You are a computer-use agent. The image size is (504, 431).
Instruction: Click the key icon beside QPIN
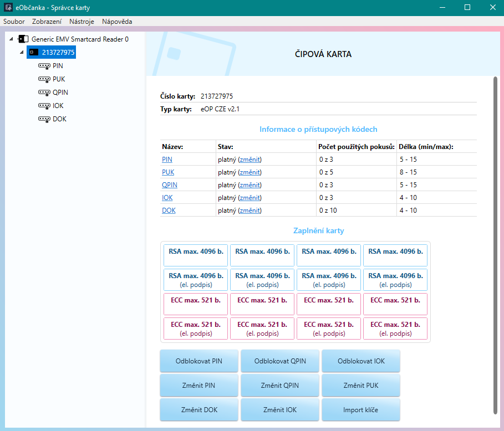pyautogui.click(x=44, y=93)
